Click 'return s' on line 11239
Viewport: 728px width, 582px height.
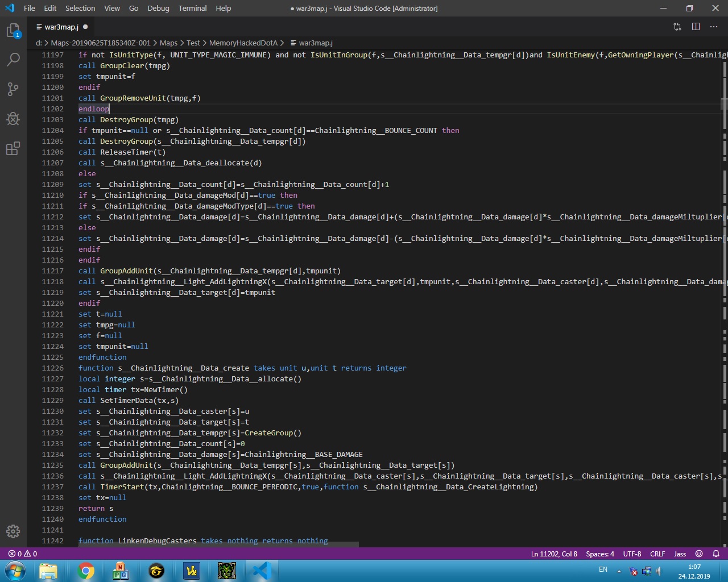pyautogui.click(x=96, y=508)
